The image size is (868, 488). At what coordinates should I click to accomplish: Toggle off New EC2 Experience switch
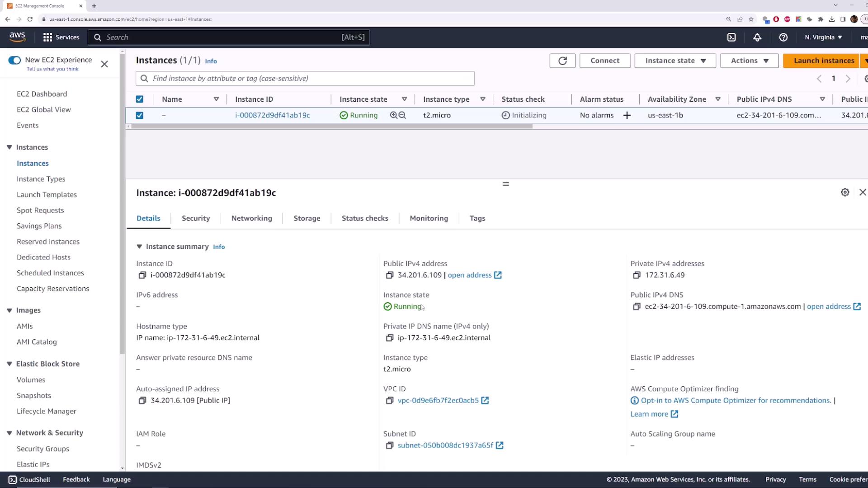click(14, 60)
